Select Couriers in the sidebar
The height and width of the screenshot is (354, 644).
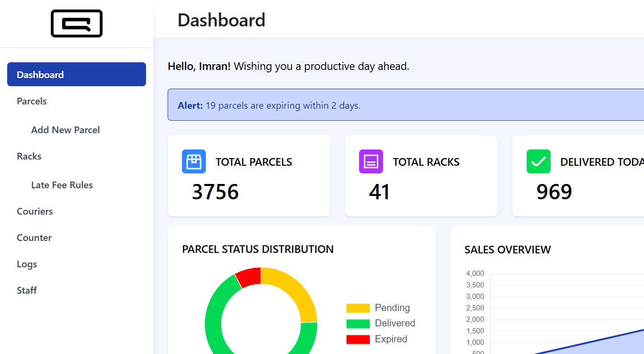35,211
